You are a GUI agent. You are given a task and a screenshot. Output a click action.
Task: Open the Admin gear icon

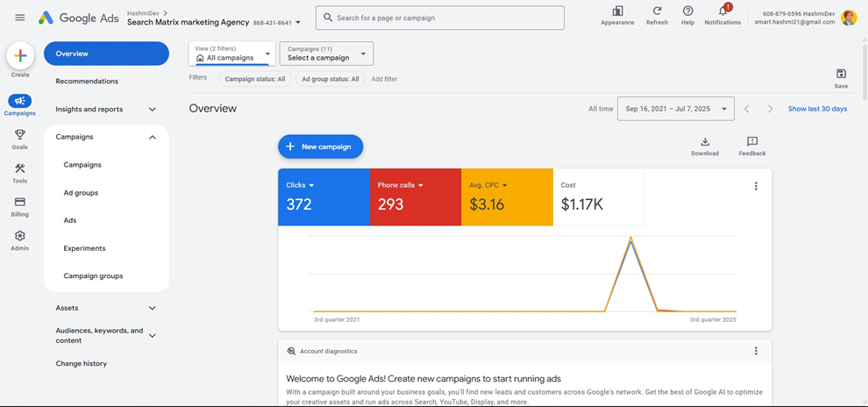[20, 236]
